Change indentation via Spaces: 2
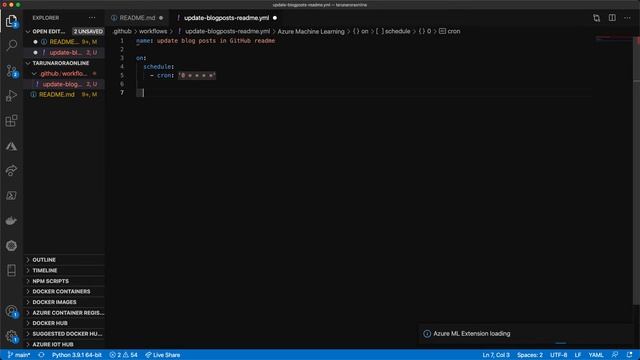 tap(530, 355)
